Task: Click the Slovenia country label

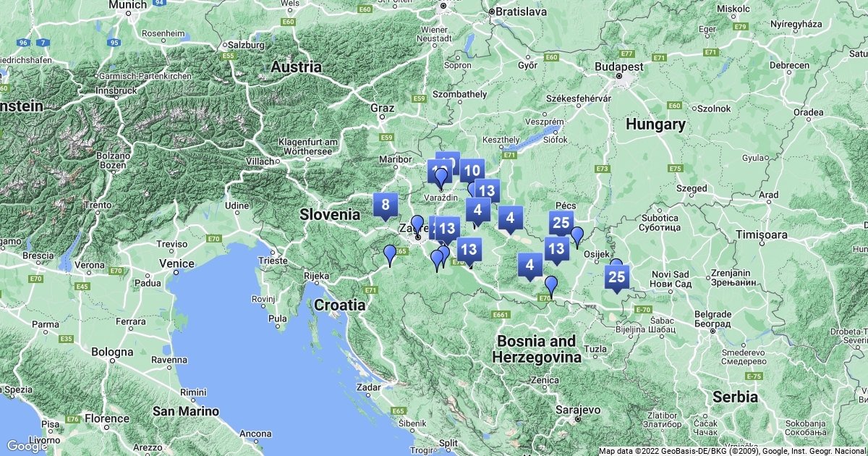Action: pyautogui.click(x=330, y=214)
